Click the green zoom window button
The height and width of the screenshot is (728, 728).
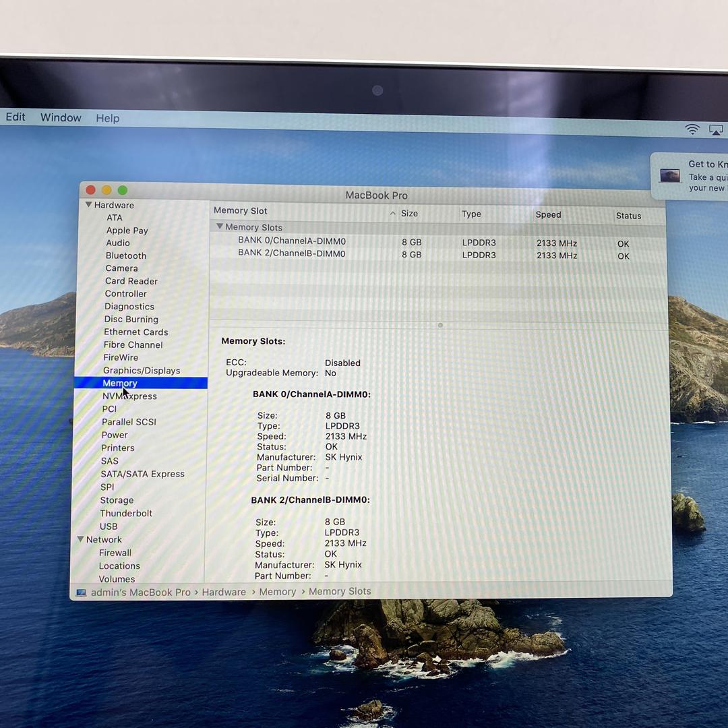pos(123,190)
